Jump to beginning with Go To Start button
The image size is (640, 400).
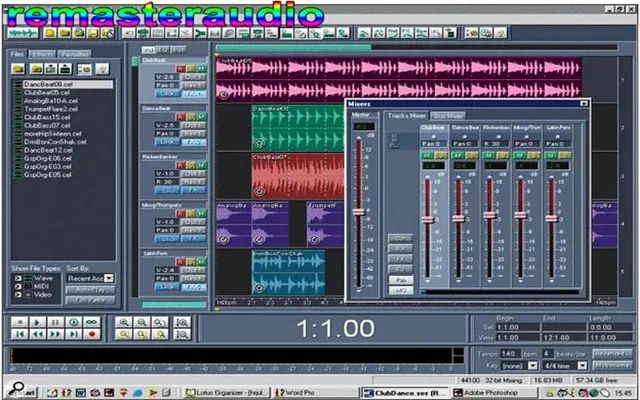[19, 334]
